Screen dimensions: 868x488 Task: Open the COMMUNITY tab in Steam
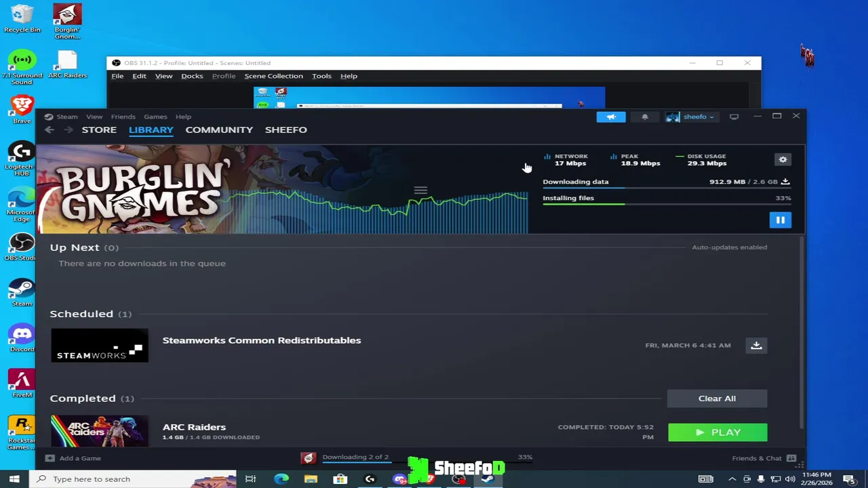click(x=219, y=129)
